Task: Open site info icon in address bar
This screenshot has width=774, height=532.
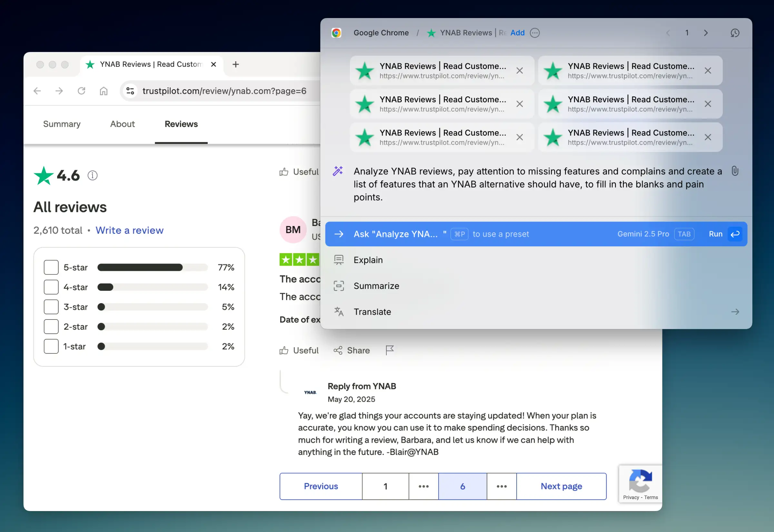Action: [x=130, y=91]
